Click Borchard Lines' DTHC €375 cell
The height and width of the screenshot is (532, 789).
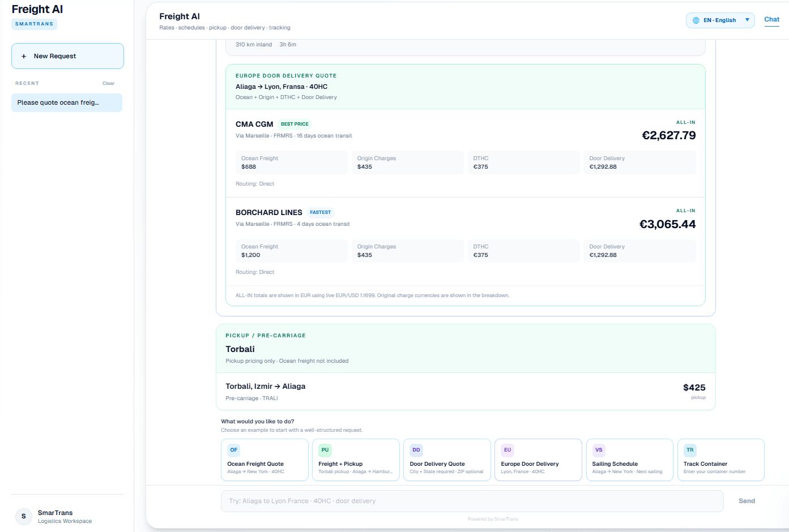pos(524,251)
